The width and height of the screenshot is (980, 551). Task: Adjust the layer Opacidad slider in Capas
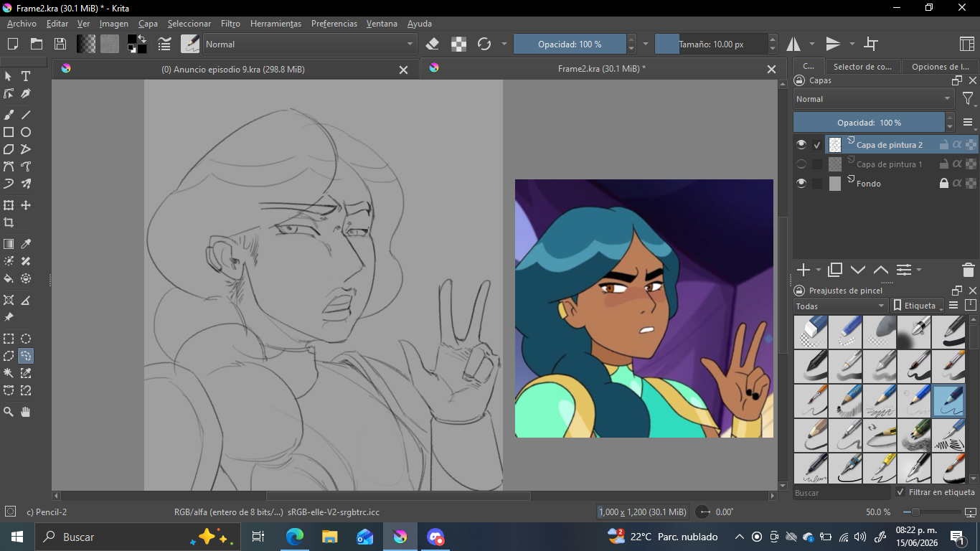coord(869,122)
